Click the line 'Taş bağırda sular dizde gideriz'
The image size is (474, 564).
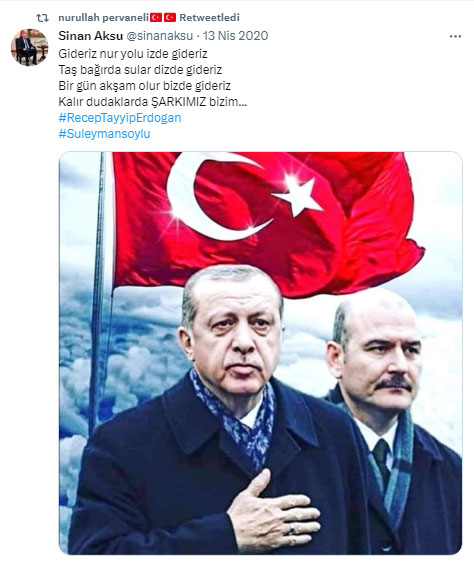pyautogui.click(x=140, y=70)
